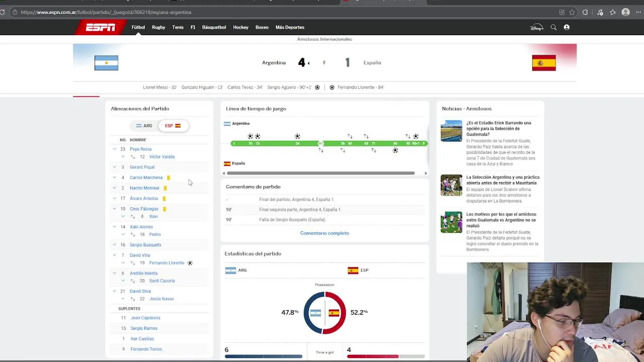Viewport: 644px width, 362px height.
Task: Open news about Estadio Erick Barrondo
Action: (x=499, y=129)
